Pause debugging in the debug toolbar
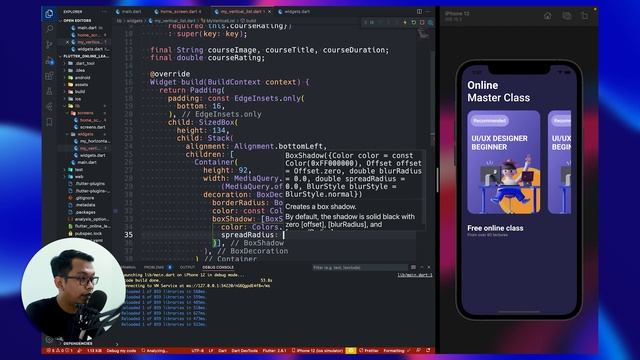This screenshot has height=360, width=640. click(x=372, y=22)
